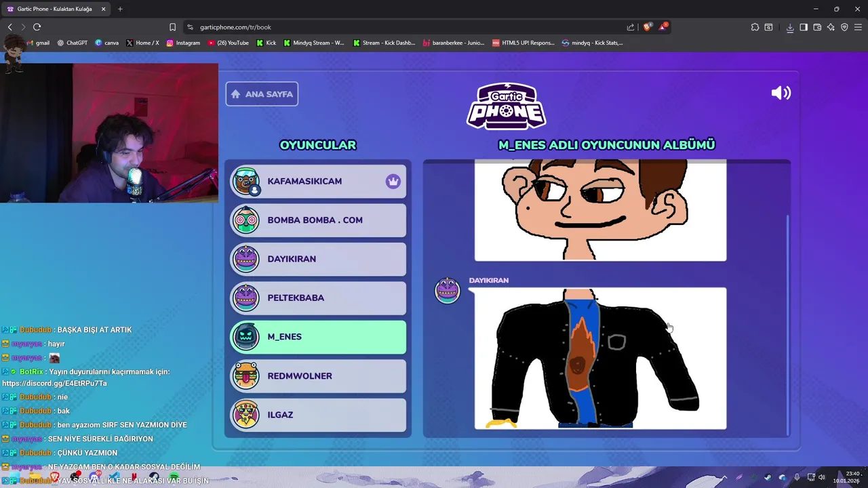Open the Home / X bookmark
Viewport: 868px width, 488px height.
[x=142, y=43]
